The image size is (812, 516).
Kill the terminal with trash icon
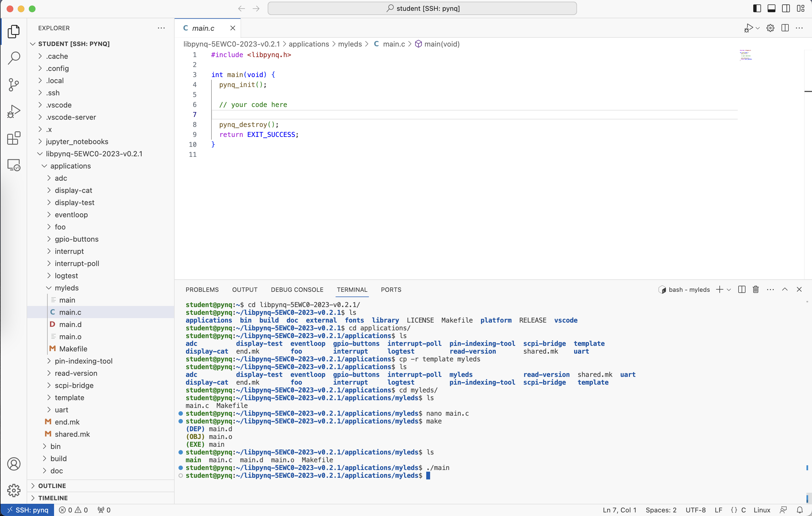point(756,289)
